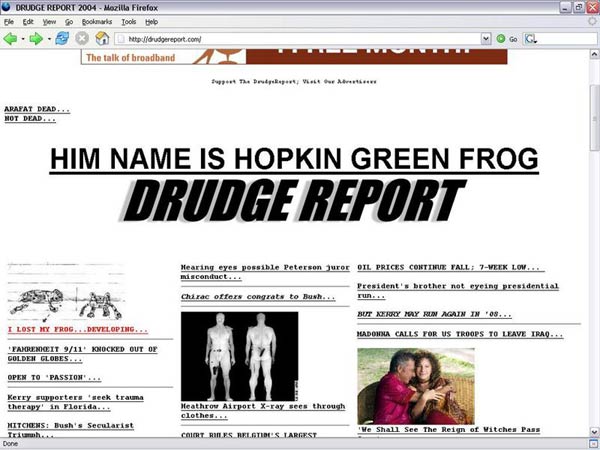Click the search box beside the Google icon

coord(568,39)
